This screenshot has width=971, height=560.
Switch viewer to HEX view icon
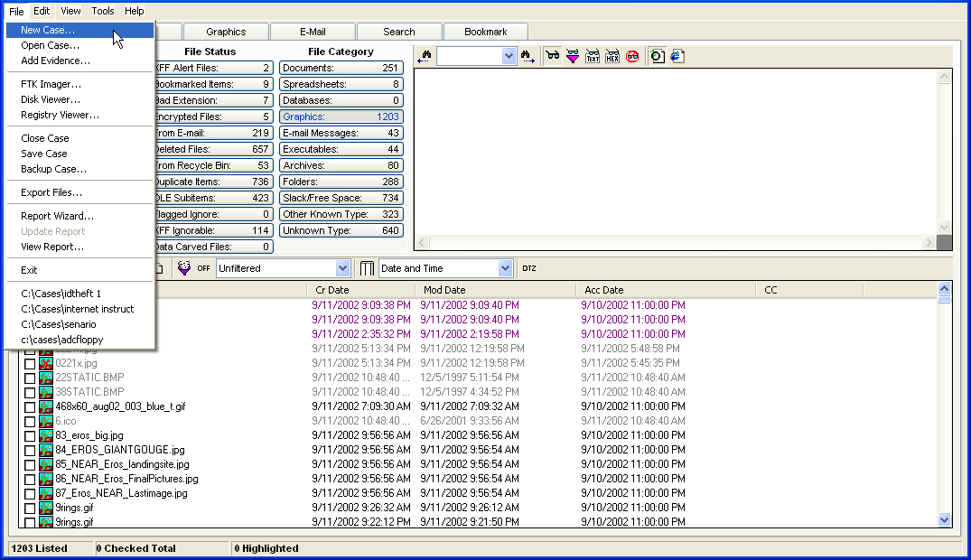[612, 56]
